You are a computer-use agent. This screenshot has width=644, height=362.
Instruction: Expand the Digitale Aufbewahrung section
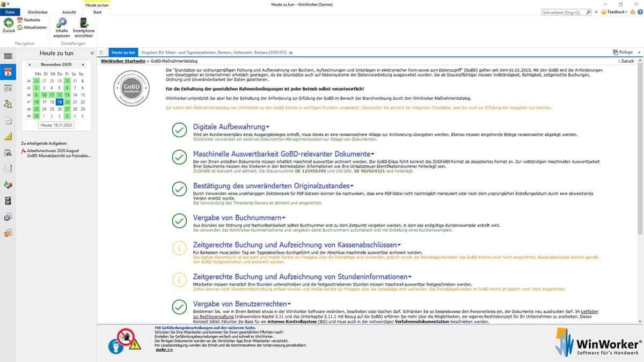pos(231,127)
